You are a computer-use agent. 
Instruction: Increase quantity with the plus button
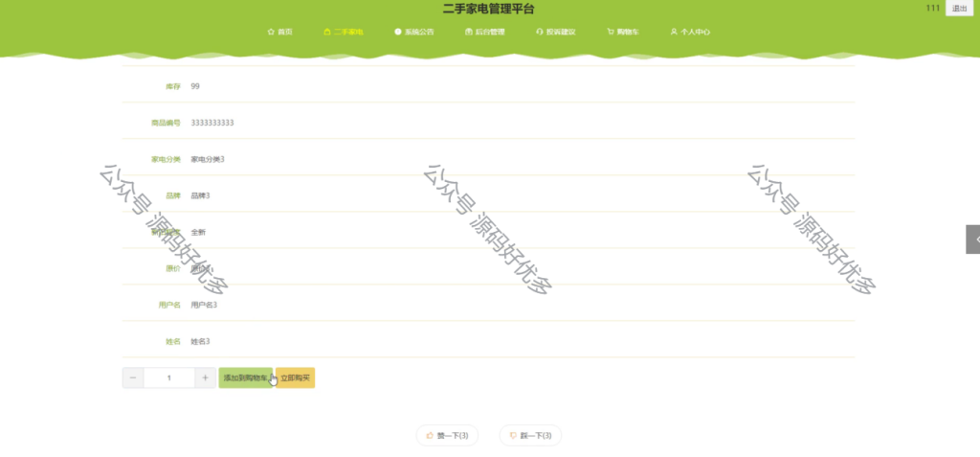pyautogui.click(x=205, y=378)
